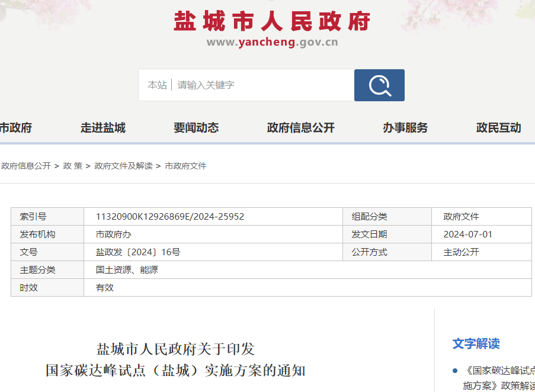Open the www.yancheng.gov.cn site address

272,43
